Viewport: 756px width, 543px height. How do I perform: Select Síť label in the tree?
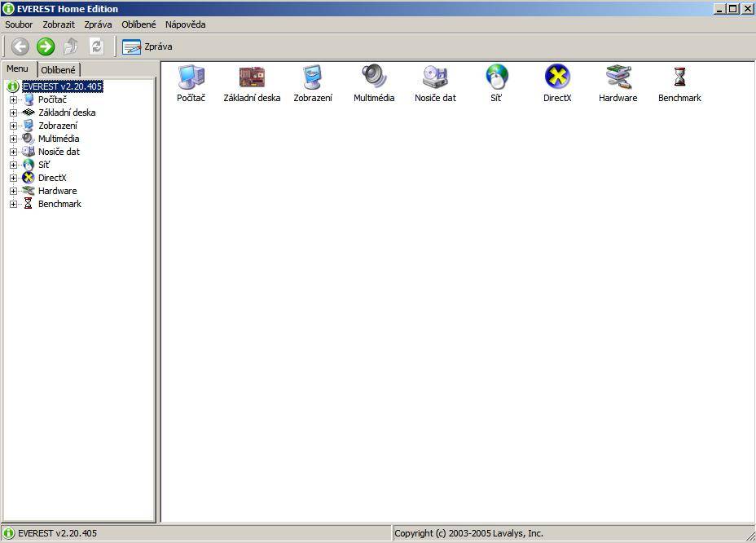[44, 165]
